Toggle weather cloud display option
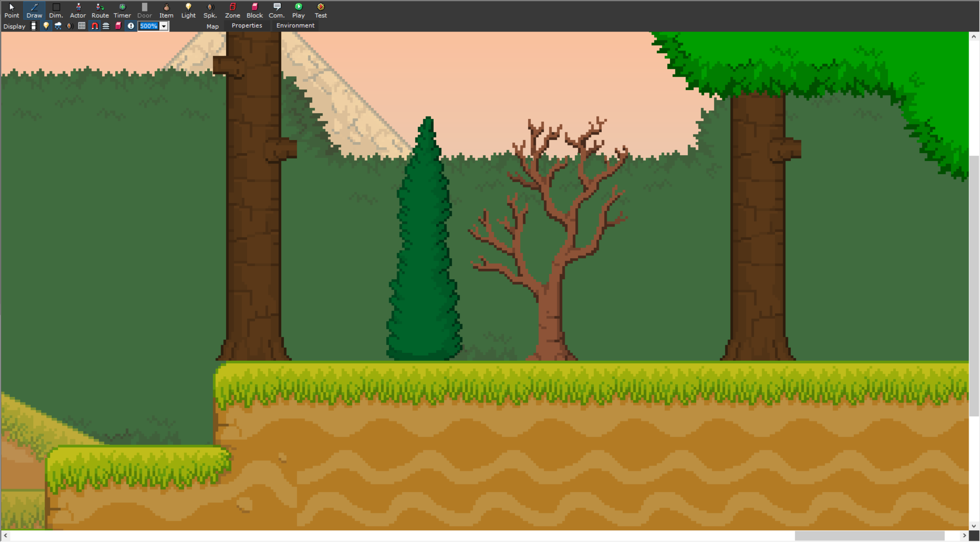The image size is (980, 542). pyautogui.click(x=58, y=26)
